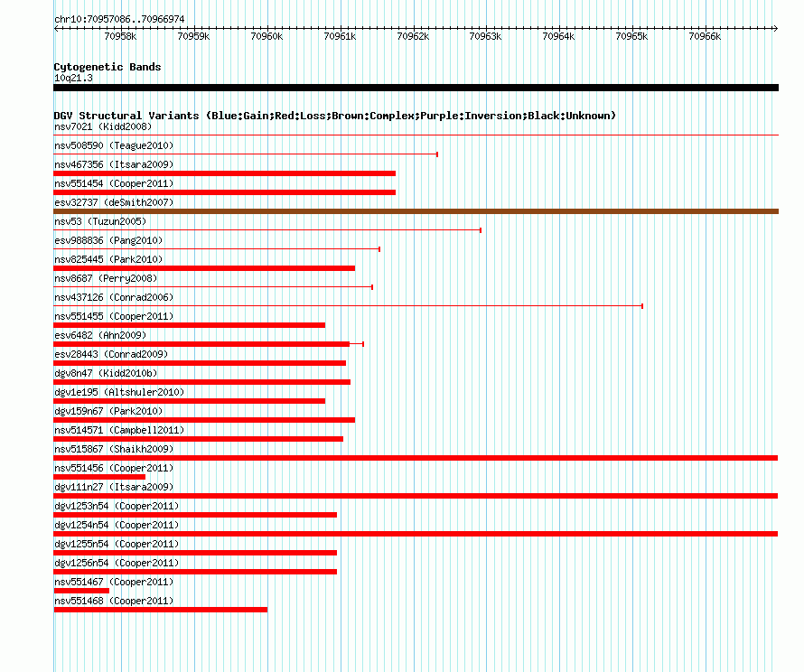
Task: Open variant dgv8n47 (Kidd2010b) label
Action: (x=106, y=373)
